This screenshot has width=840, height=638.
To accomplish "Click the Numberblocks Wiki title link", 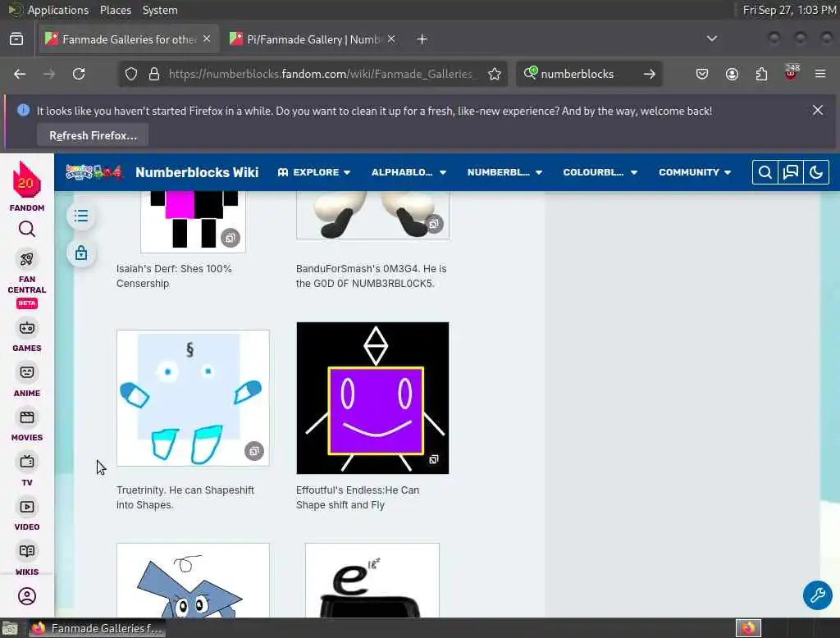I will (x=197, y=172).
